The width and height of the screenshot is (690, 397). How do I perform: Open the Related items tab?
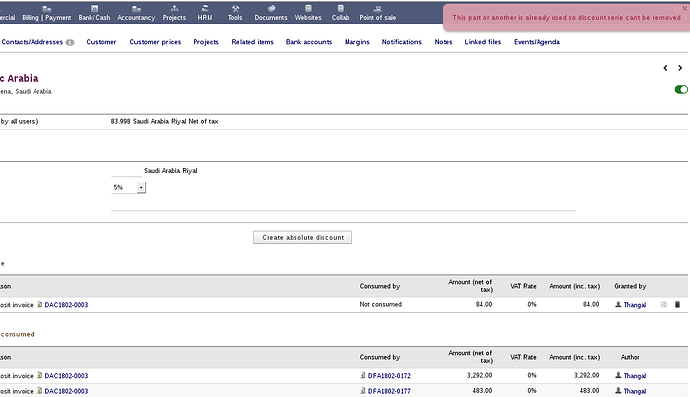[253, 42]
